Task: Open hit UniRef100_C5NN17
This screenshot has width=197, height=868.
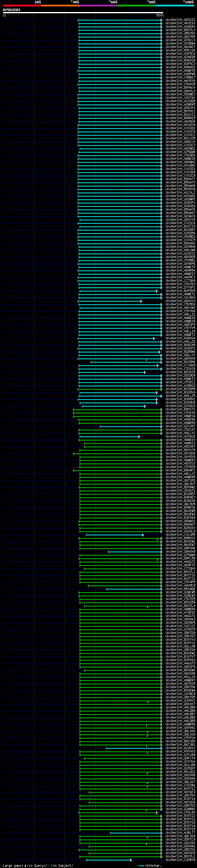Action: pyautogui.click(x=180, y=78)
